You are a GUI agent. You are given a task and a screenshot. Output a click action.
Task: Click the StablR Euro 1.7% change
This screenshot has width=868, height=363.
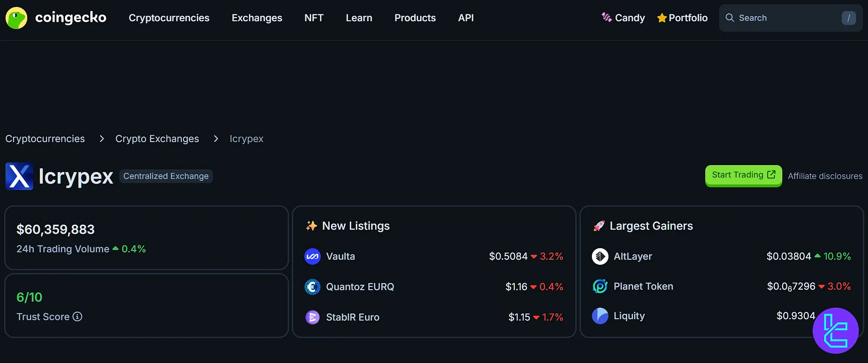pyautogui.click(x=553, y=317)
